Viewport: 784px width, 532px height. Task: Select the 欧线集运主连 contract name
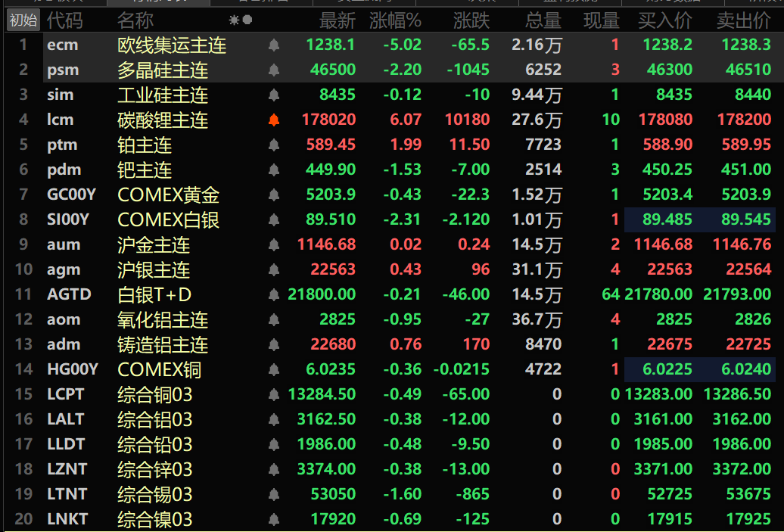point(172,45)
